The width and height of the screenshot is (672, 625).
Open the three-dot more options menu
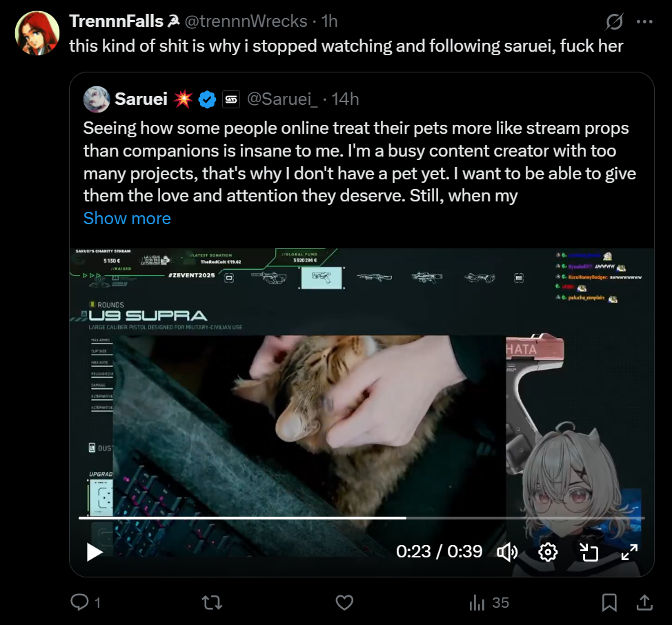click(x=644, y=21)
